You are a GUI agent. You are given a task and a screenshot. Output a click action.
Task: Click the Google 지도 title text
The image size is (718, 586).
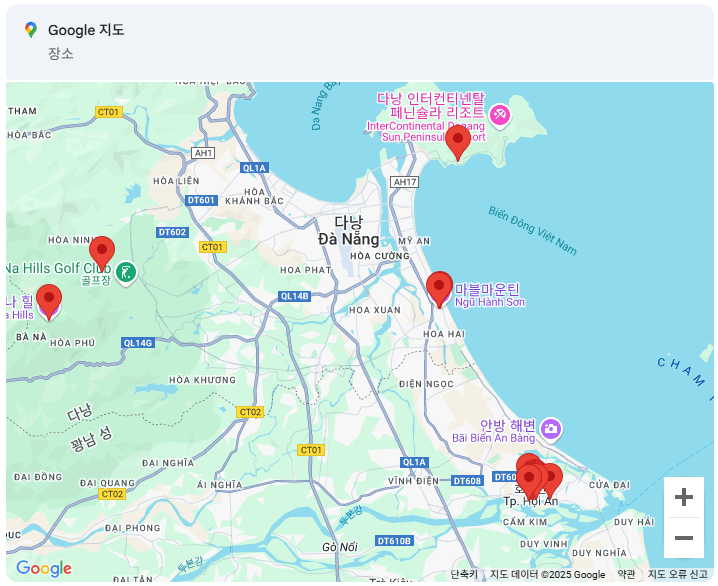(x=86, y=30)
